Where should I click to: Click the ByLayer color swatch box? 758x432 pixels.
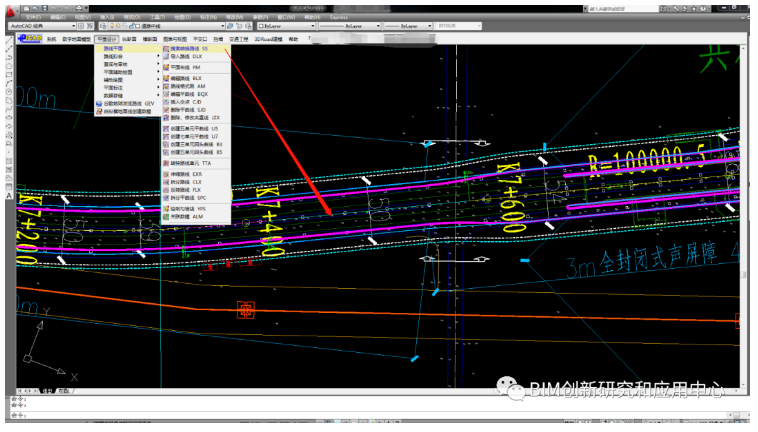[x=262, y=26]
